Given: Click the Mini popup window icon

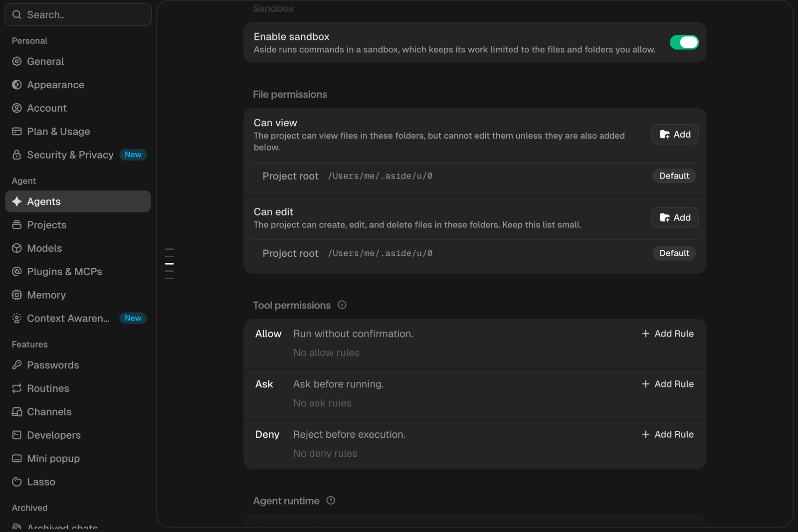Looking at the screenshot, I should click(x=17, y=459).
